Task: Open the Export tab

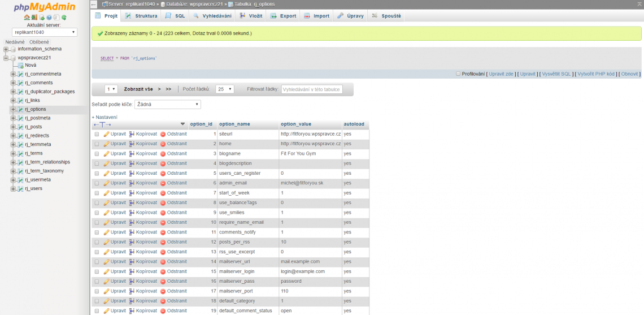Action: (283, 16)
